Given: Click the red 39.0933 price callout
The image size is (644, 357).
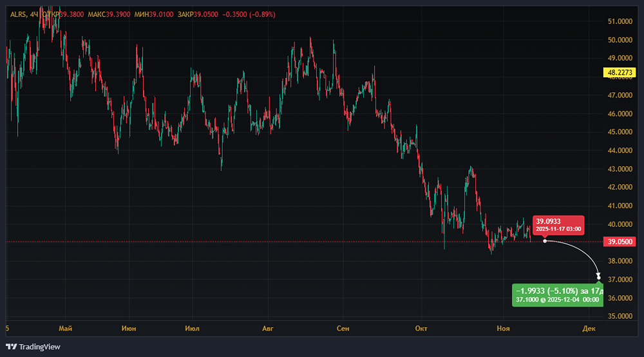Looking at the screenshot, I should tap(559, 224).
